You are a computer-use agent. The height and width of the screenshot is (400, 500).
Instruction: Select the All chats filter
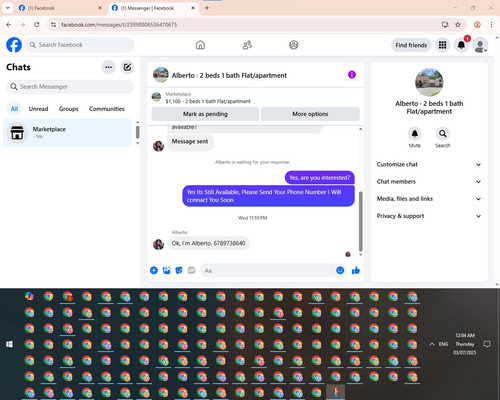14,109
